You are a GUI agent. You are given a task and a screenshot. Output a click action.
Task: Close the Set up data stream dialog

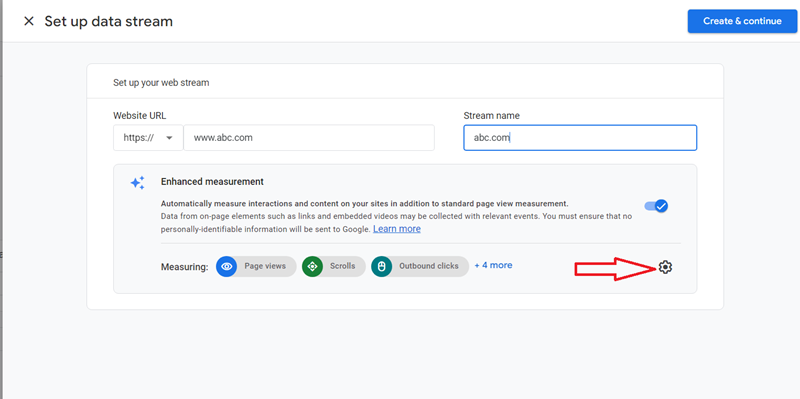[29, 21]
